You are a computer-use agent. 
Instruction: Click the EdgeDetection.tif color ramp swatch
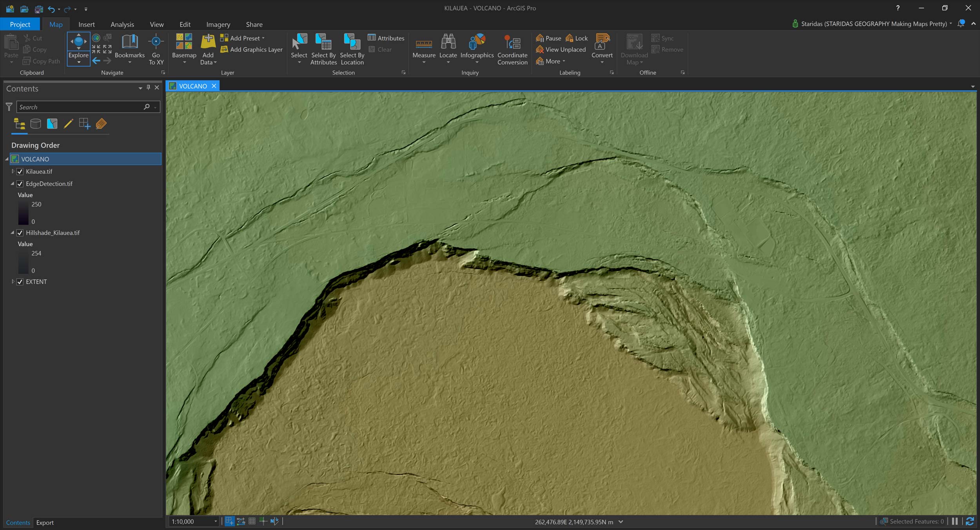tap(23, 213)
